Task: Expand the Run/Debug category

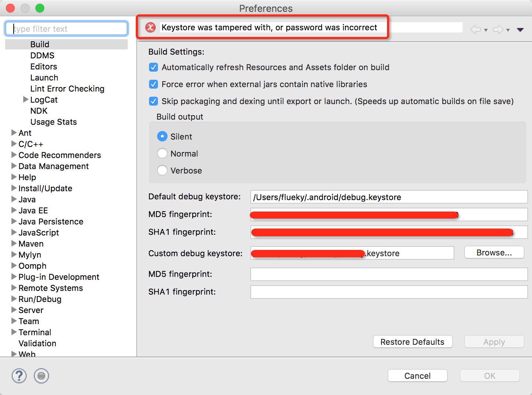Action: coord(14,299)
